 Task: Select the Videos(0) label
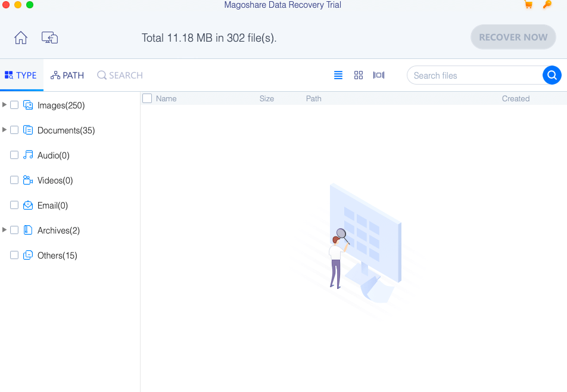tap(55, 180)
